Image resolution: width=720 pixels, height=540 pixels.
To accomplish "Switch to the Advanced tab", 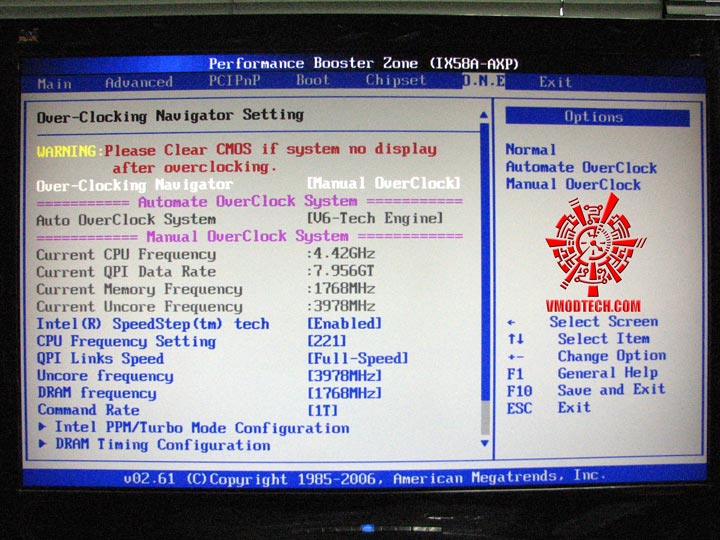I will pos(139,83).
